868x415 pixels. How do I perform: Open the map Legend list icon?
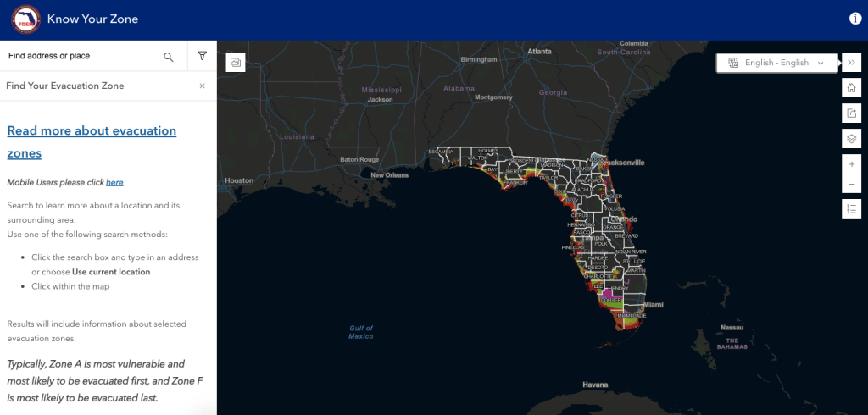[851, 208]
